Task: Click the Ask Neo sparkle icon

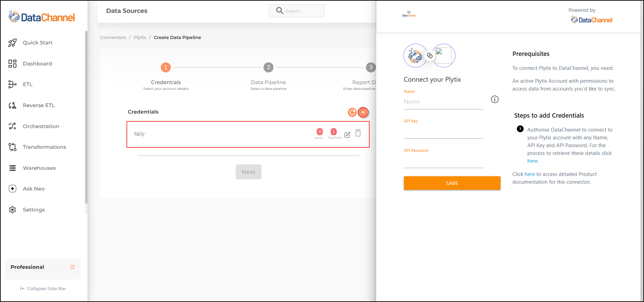Action: point(13,189)
